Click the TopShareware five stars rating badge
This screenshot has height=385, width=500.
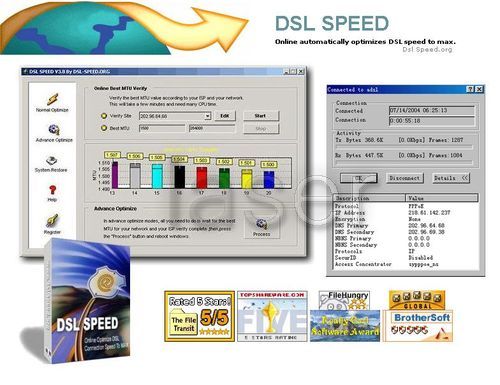[x=272, y=316]
